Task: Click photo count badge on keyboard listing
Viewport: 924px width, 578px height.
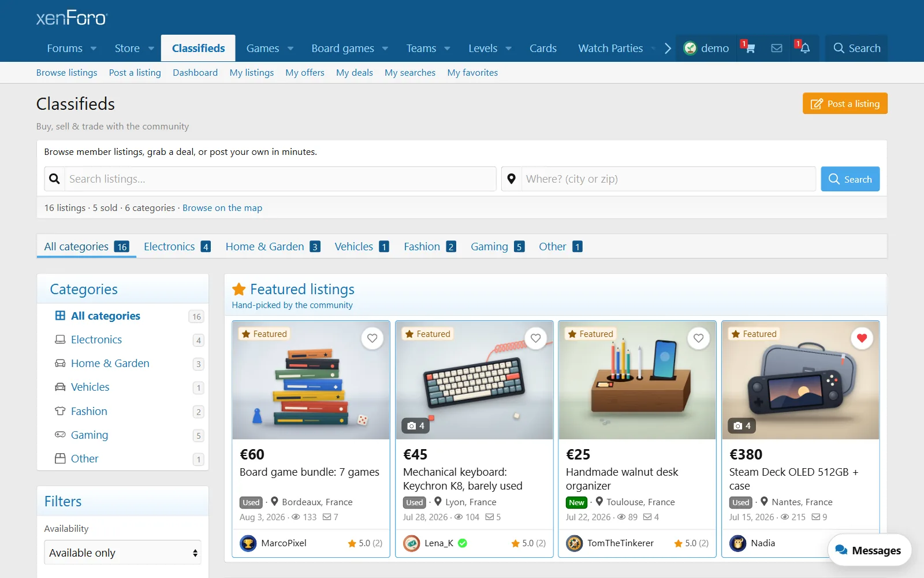Action: 416,426
